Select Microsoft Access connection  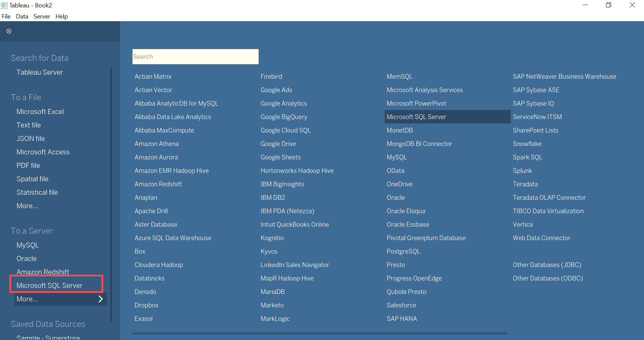pos(43,152)
